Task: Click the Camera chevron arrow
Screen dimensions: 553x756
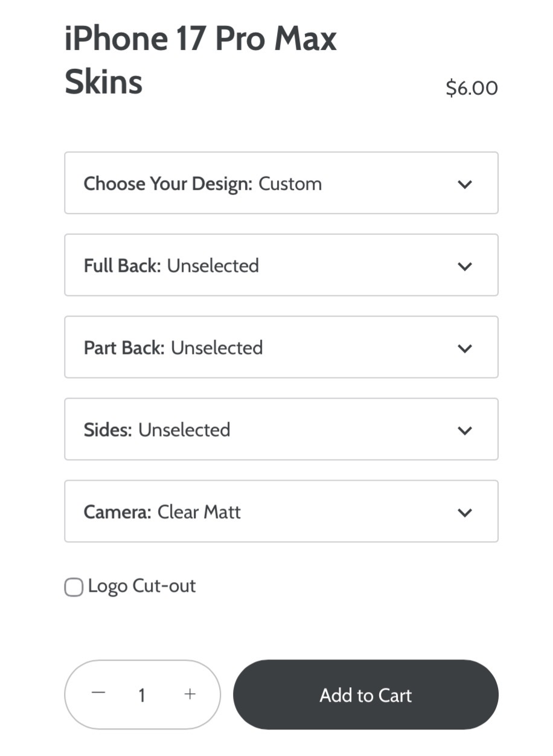Action: pos(464,513)
